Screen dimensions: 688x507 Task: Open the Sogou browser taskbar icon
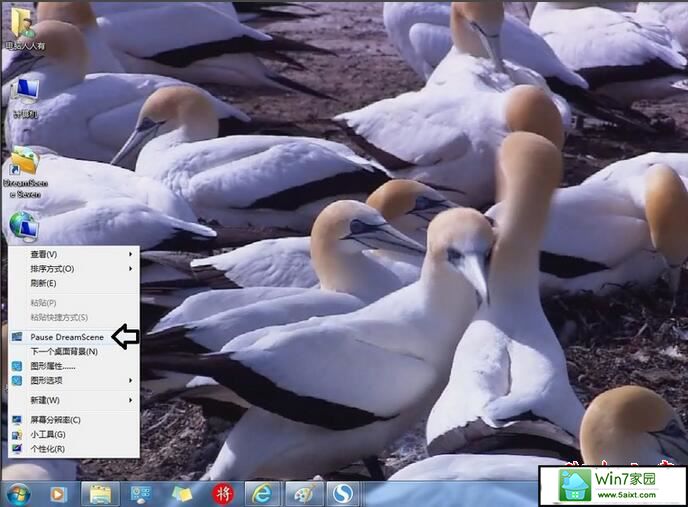(343, 494)
